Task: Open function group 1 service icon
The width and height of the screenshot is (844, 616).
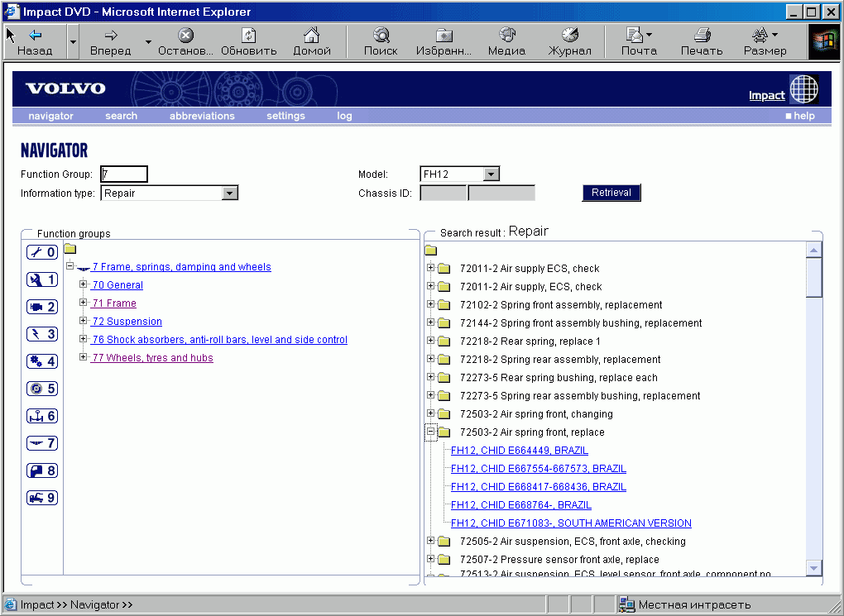Action: [42, 279]
